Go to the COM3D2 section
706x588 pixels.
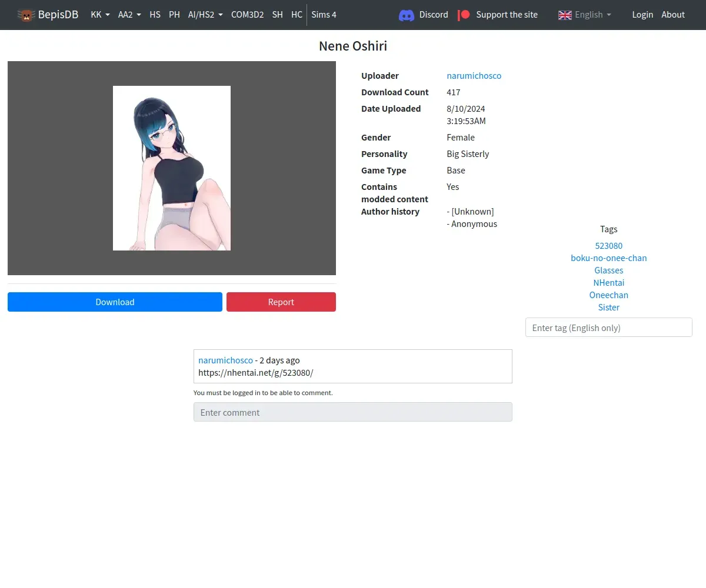247,15
